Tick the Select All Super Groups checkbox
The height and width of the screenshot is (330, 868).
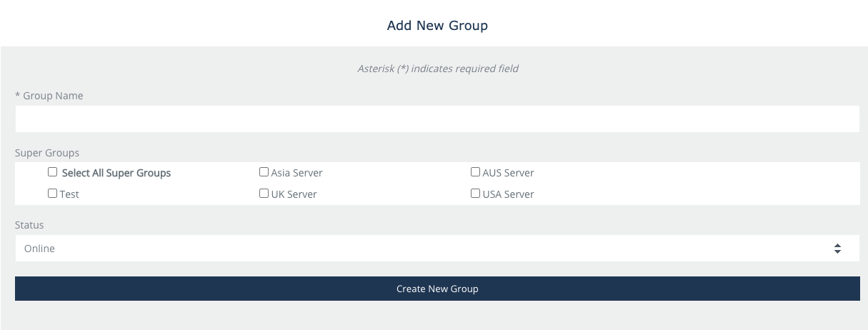click(52, 172)
